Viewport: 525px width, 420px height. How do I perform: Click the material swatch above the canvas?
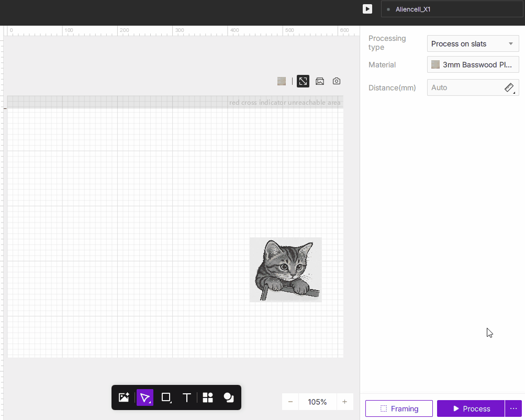(282, 81)
